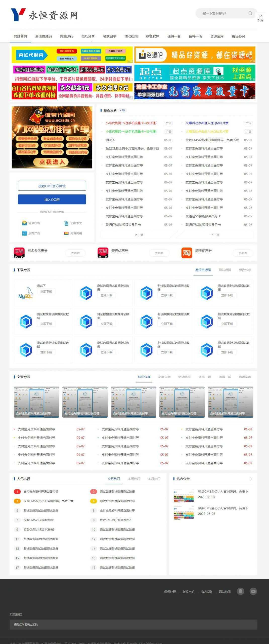Expand 站内公告 using the right arrow

pos(251,479)
